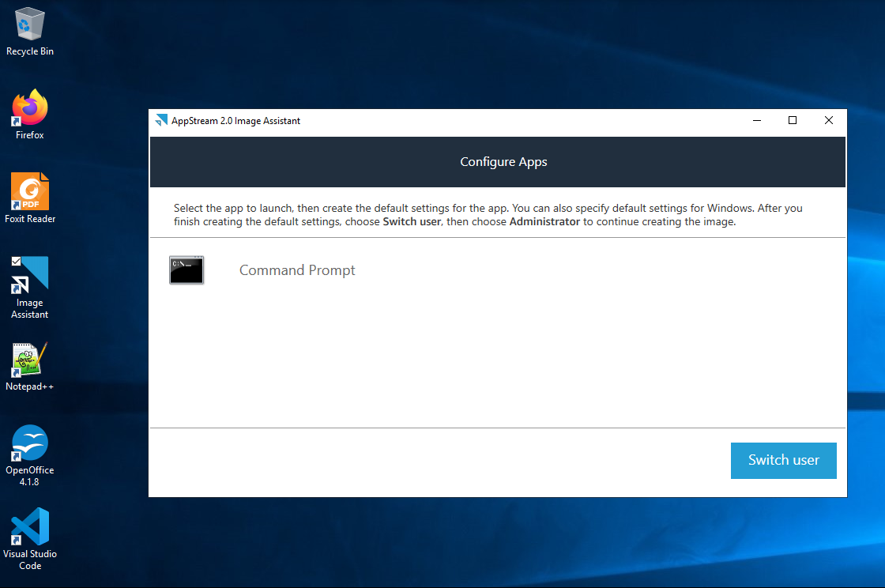Close the Image Assistant window

point(828,120)
